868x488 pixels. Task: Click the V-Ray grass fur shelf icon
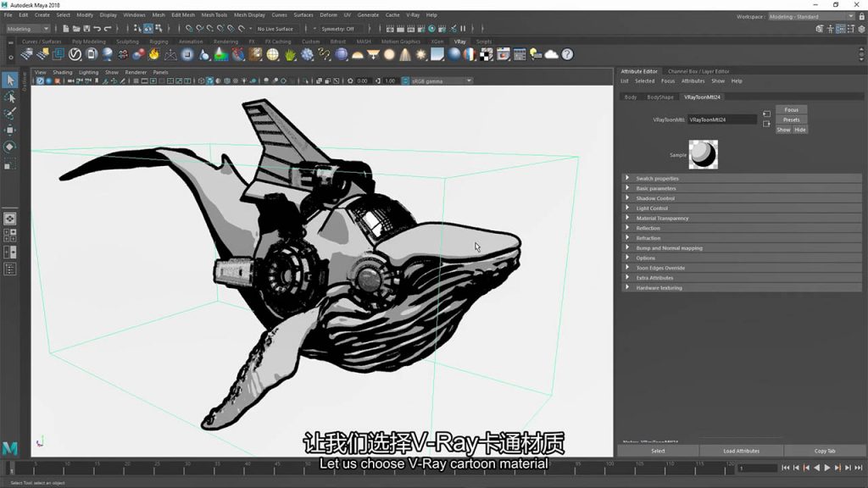[290, 54]
